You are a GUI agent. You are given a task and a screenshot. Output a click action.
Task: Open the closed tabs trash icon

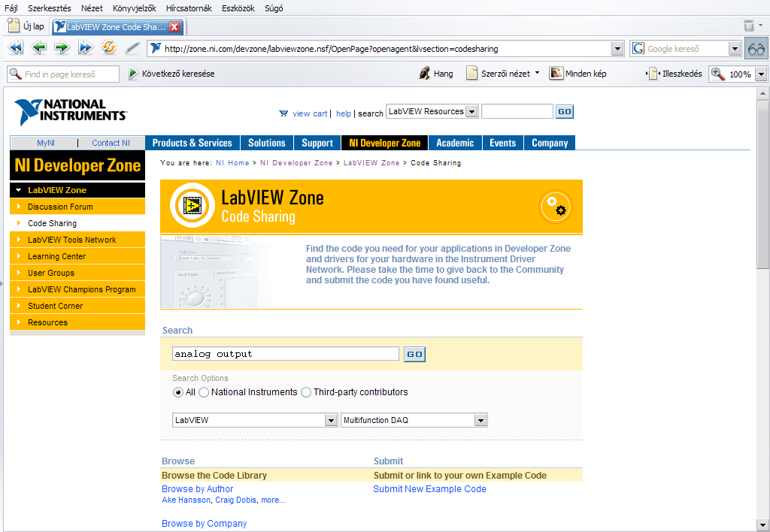[x=748, y=25]
